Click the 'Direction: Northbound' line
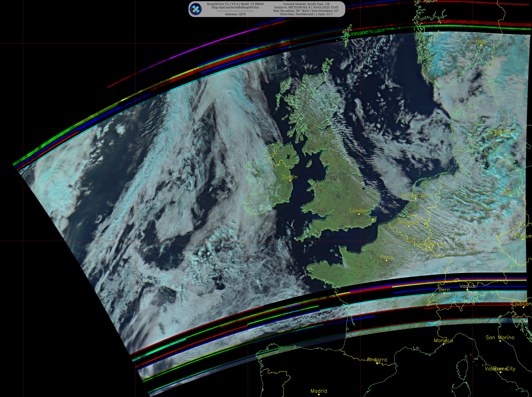 (306, 14)
